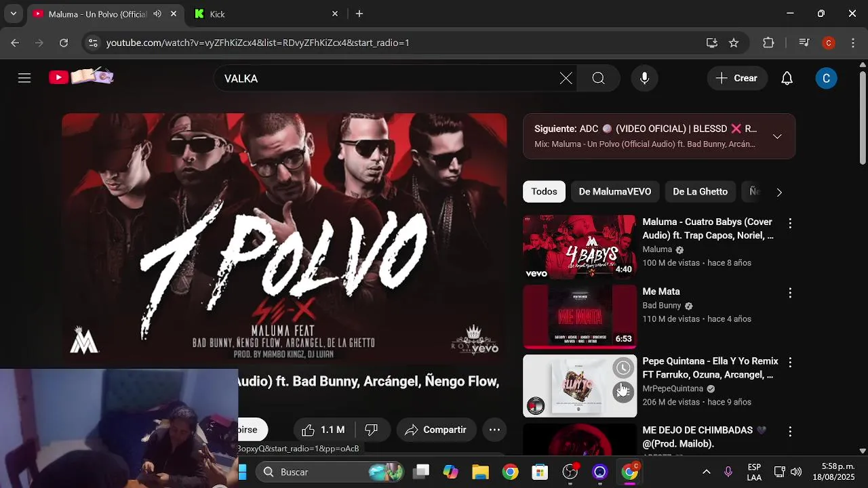Open the Bad Bunny channel link

pos(661,306)
